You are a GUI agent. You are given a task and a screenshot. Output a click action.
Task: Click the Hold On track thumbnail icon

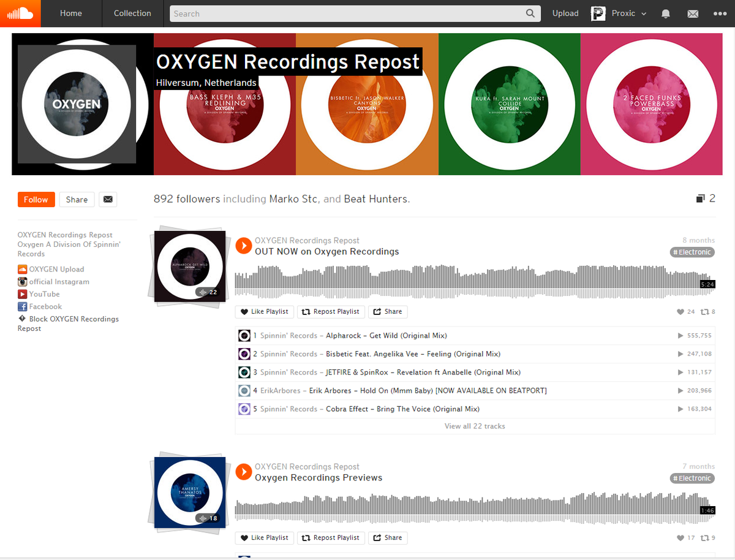[244, 391]
